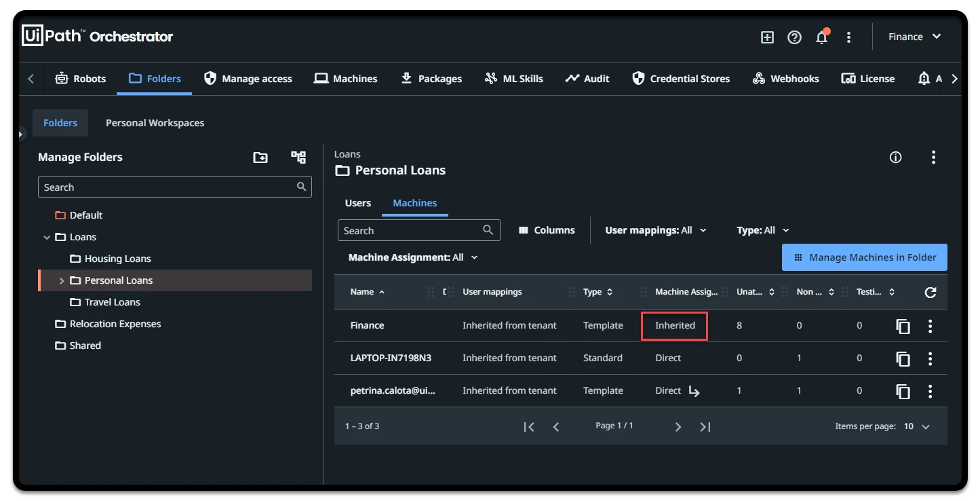Copy the LAPTOP-IN7198N3 machine key
This screenshot has width=980, height=501.
[903, 358]
